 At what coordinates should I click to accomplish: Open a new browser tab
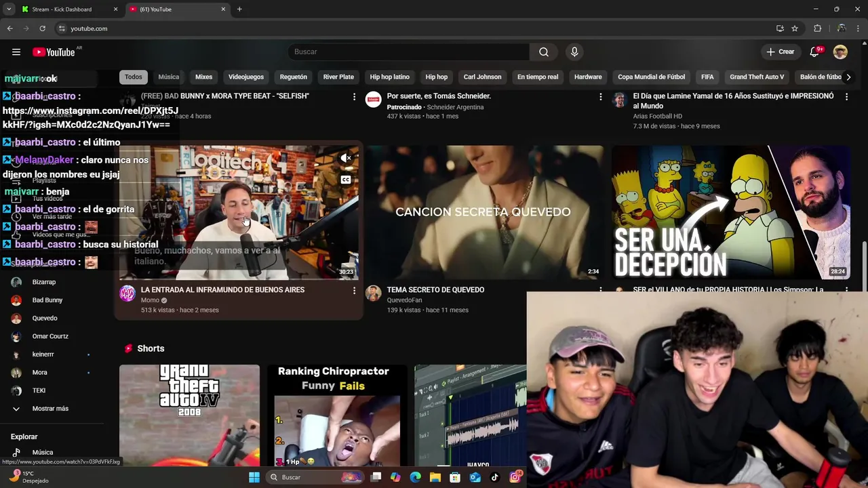click(239, 9)
